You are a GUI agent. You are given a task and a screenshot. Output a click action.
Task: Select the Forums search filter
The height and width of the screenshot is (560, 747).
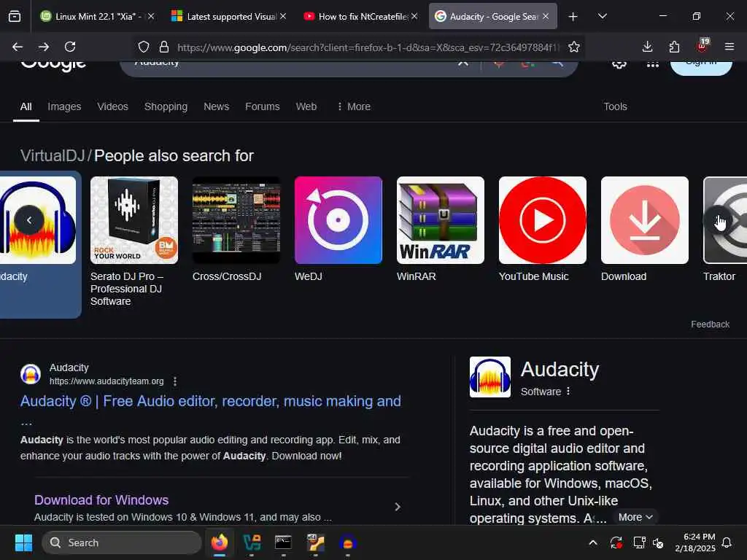pos(262,106)
